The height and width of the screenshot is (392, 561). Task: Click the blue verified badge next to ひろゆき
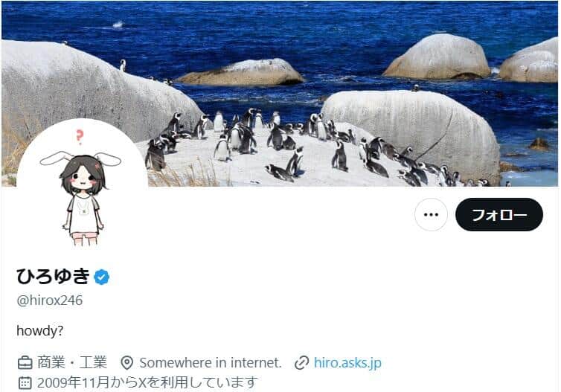pos(102,277)
